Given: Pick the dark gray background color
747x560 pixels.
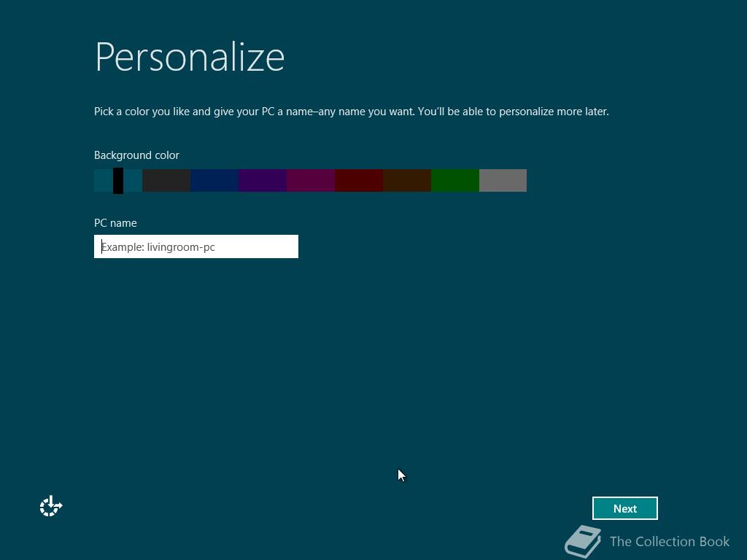Looking at the screenshot, I should point(166,181).
